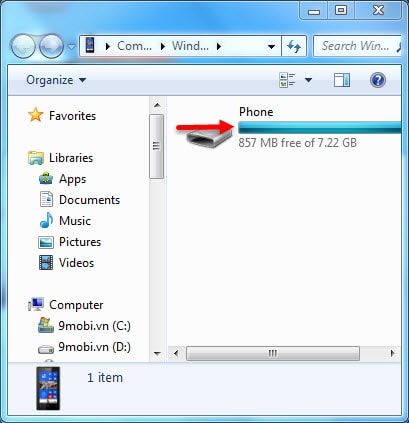Click the horizontal scrollbar left arrow

point(176,353)
